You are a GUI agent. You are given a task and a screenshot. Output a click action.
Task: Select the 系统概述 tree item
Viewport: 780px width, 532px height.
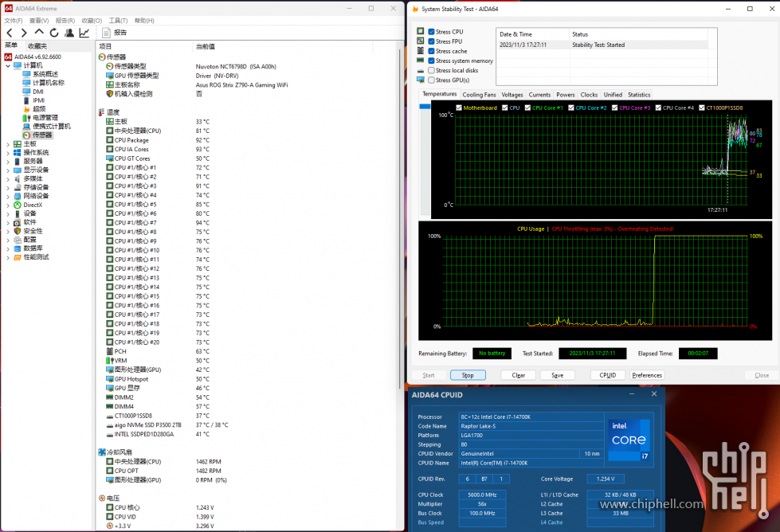tap(45, 74)
